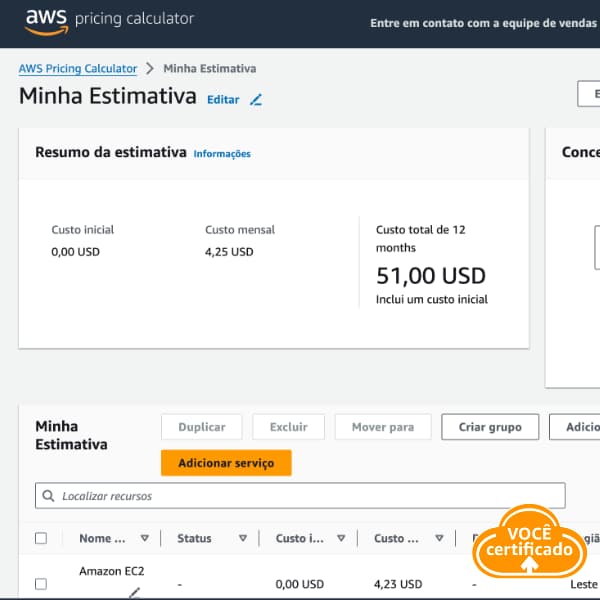Click Nome column header label
The image size is (600, 600).
(102, 538)
